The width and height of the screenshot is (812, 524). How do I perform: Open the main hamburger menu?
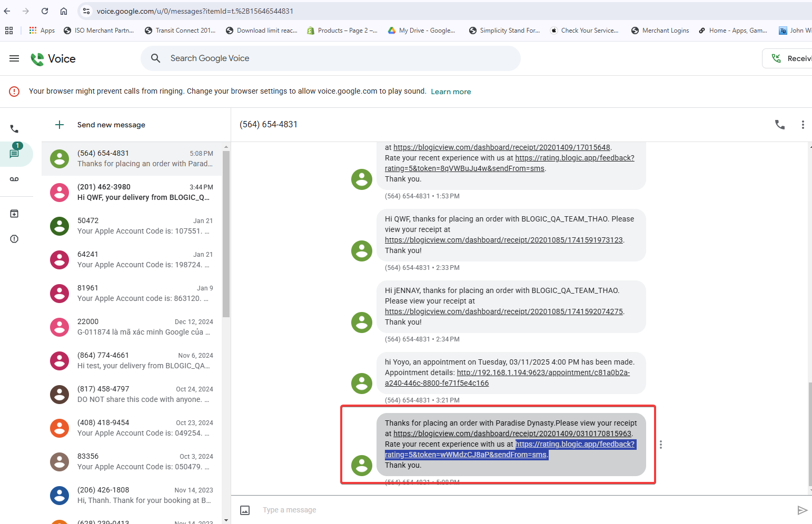coord(14,58)
